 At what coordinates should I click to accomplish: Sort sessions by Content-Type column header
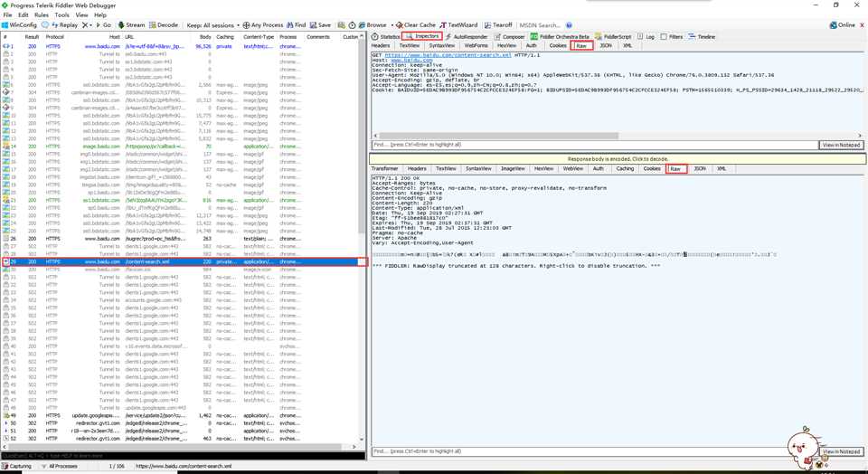[x=259, y=37]
